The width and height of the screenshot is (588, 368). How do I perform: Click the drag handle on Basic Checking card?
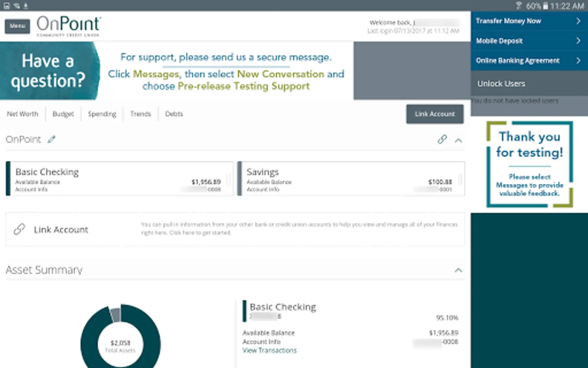(x=229, y=179)
